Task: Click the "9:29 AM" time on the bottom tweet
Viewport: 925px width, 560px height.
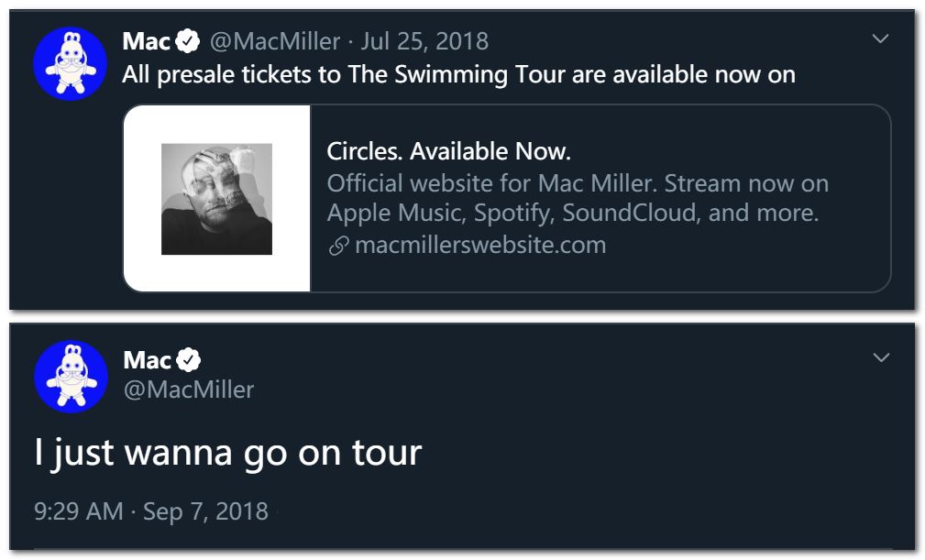Action: [x=78, y=511]
